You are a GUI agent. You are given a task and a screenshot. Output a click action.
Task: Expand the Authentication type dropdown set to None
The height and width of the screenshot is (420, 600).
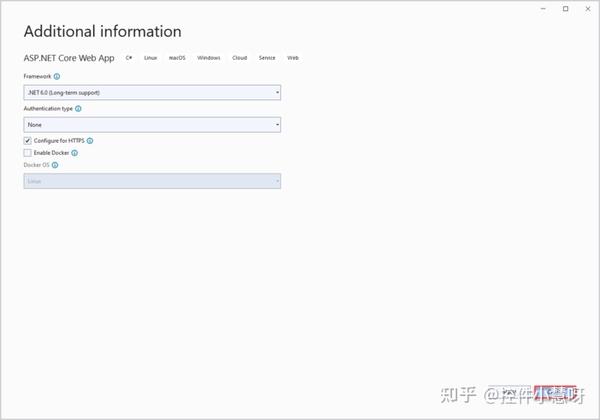152,125
